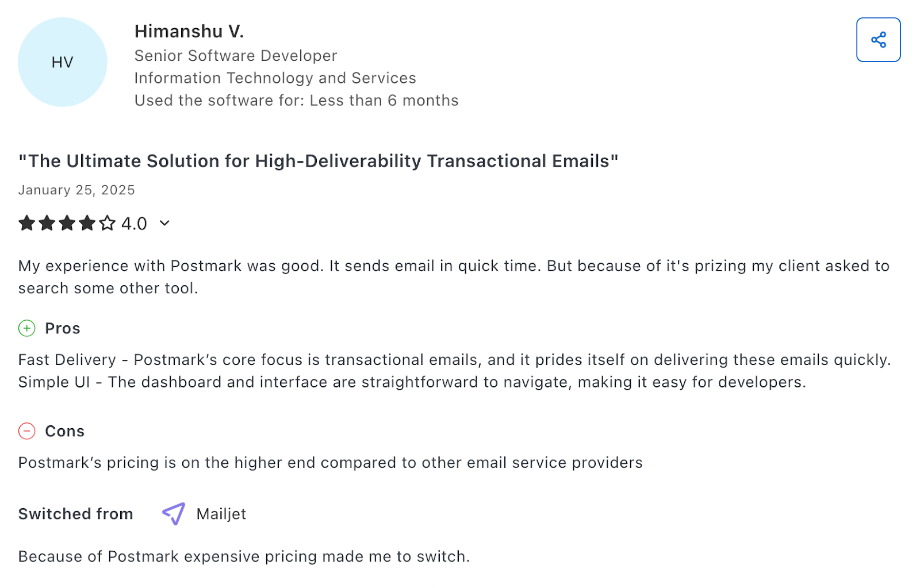Image resolution: width=920 pixels, height=588 pixels.
Task: Click the Cons heading
Action: click(x=64, y=431)
